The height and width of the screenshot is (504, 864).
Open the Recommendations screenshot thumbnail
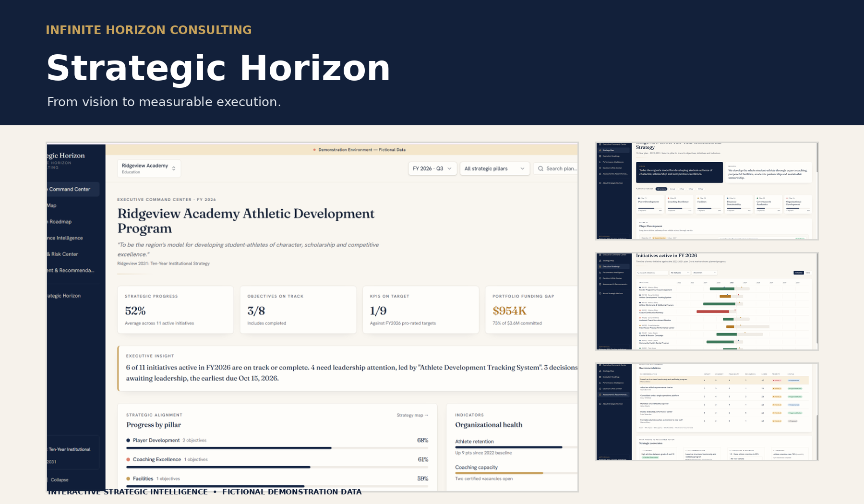click(x=707, y=412)
